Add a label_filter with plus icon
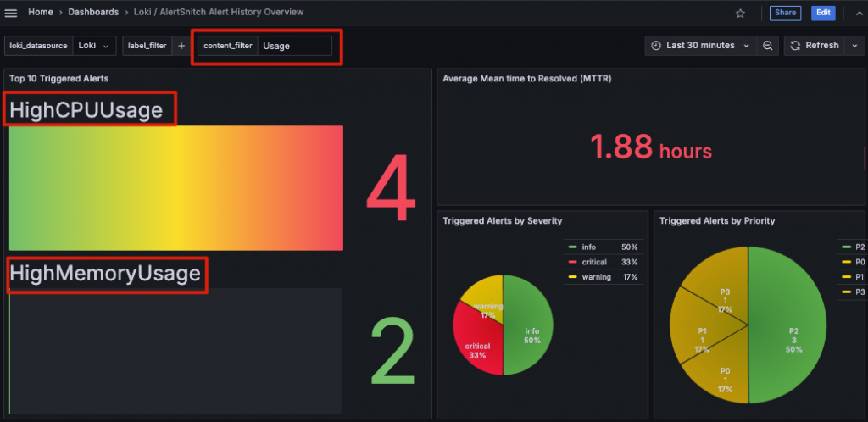The height and width of the screenshot is (422, 868). 181,46
